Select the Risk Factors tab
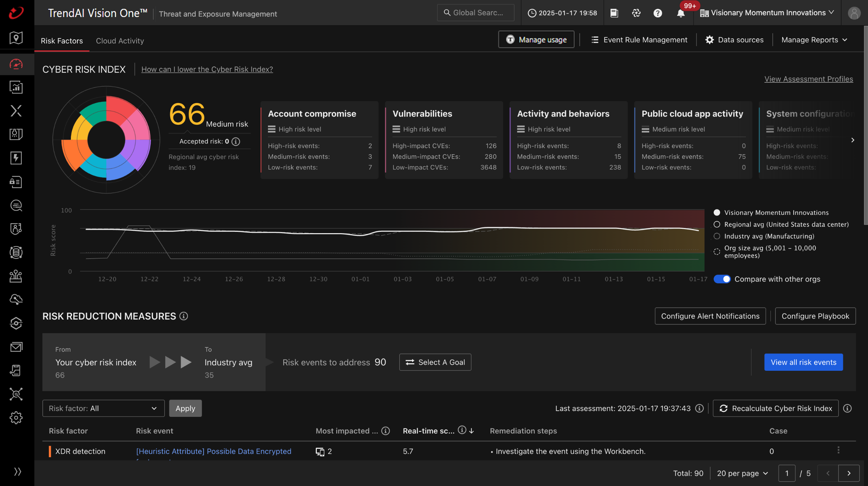 (x=62, y=41)
